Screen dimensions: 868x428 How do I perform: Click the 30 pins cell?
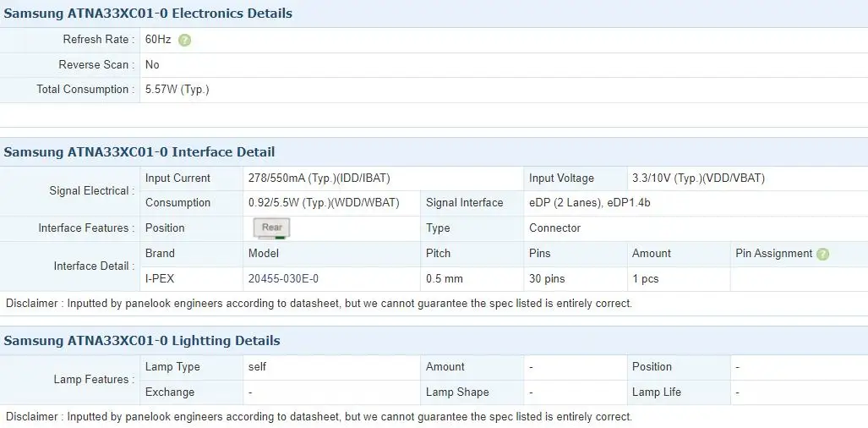547,278
